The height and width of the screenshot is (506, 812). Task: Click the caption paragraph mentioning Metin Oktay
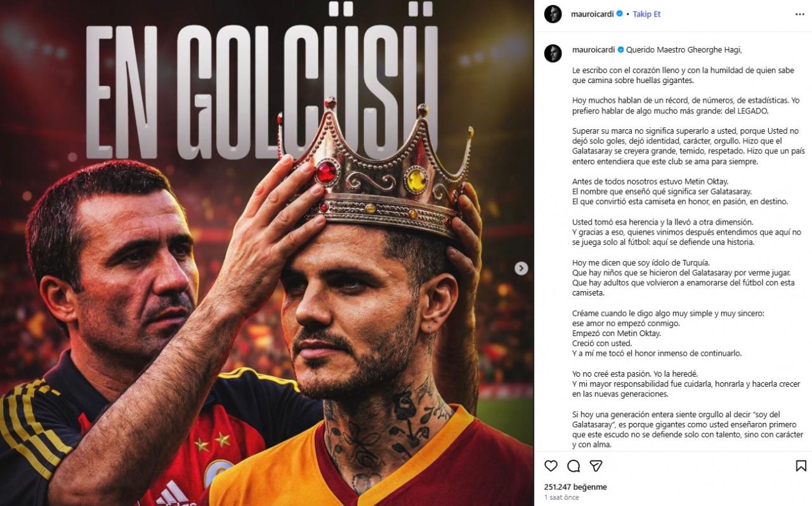[663, 191]
